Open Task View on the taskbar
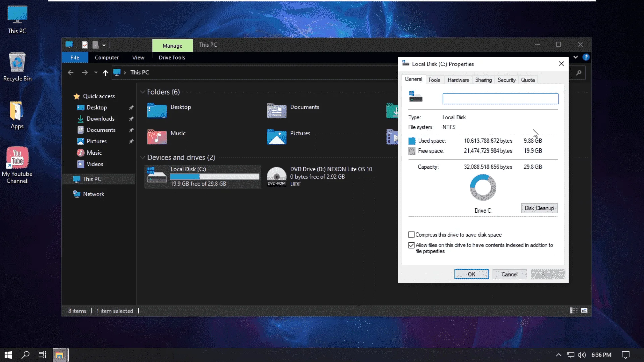The height and width of the screenshot is (362, 644). [42, 355]
